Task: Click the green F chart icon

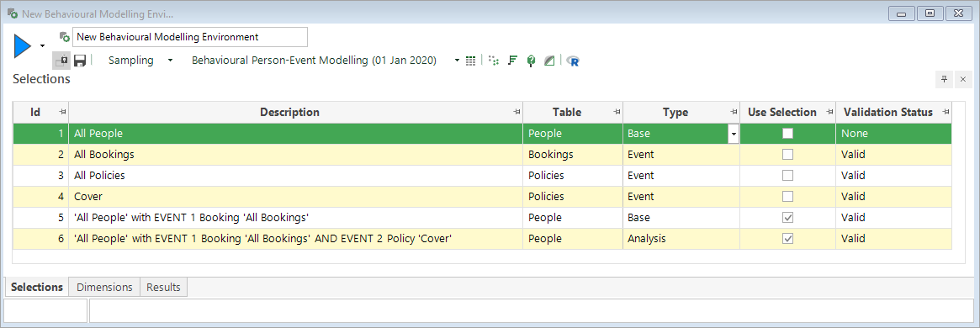Action: (512, 61)
